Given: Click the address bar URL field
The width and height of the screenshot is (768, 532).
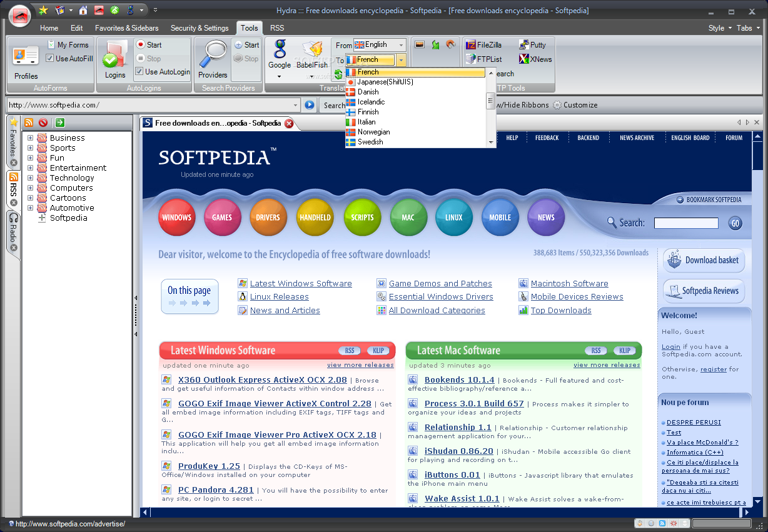Looking at the screenshot, I should [149, 105].
